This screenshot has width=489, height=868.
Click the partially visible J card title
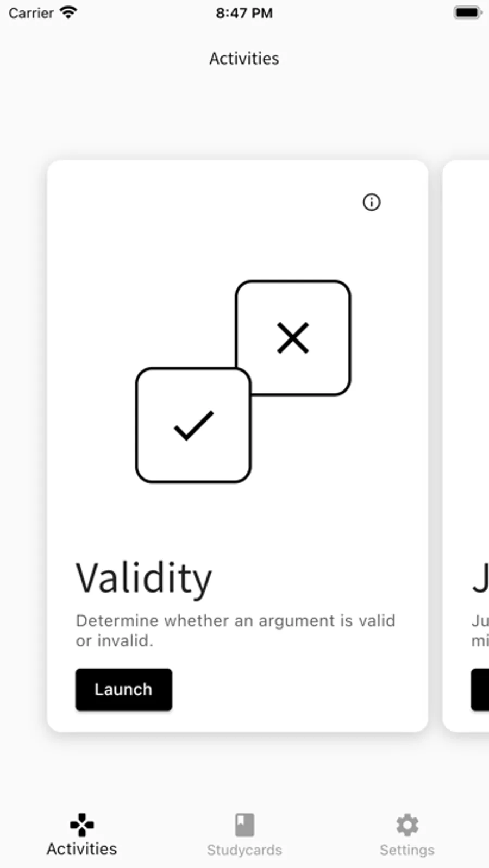481,579
